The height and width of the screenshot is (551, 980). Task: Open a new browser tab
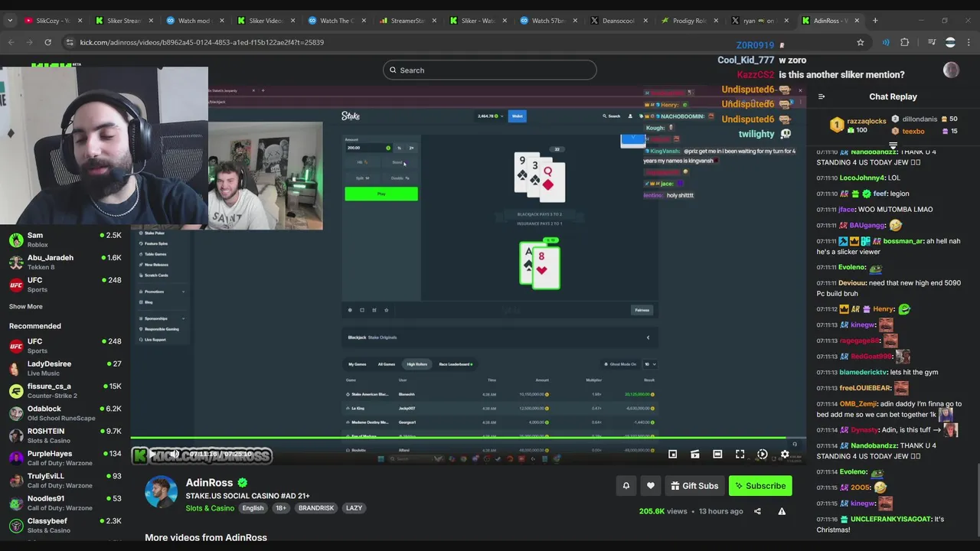click(x=875, y=21)
